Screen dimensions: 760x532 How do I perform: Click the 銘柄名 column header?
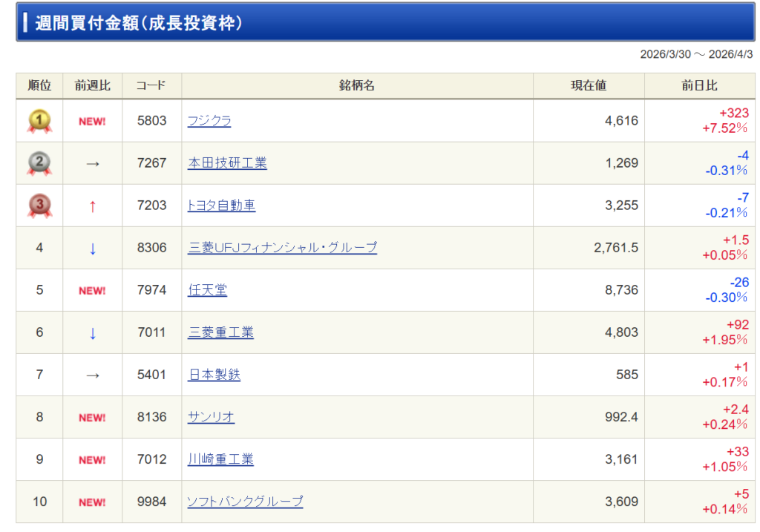357,86
